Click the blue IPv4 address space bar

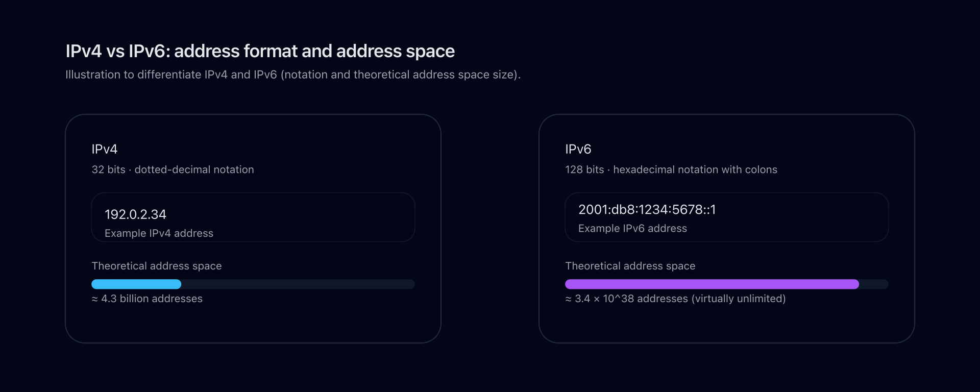click(x=136, y=284)
